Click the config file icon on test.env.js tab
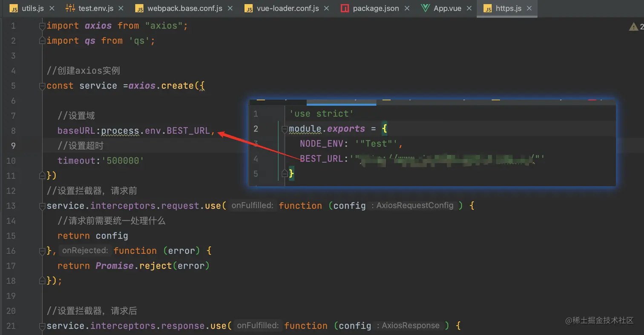The height and width of the screenshot is (335, 644). 70,8
